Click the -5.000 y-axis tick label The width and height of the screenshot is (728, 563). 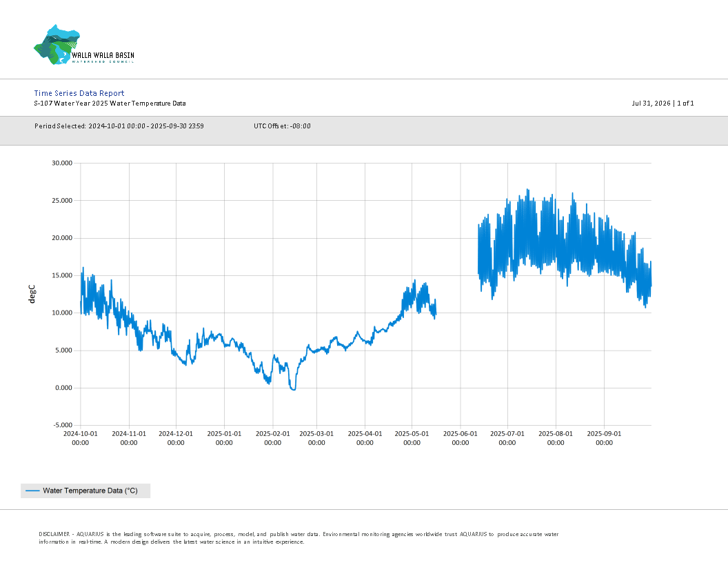63,425
